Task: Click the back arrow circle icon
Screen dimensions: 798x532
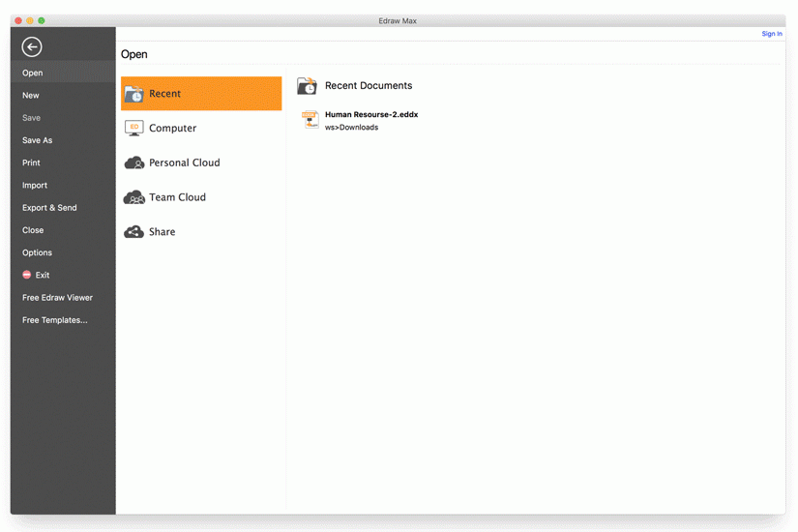Action: [x=32, y=46]
